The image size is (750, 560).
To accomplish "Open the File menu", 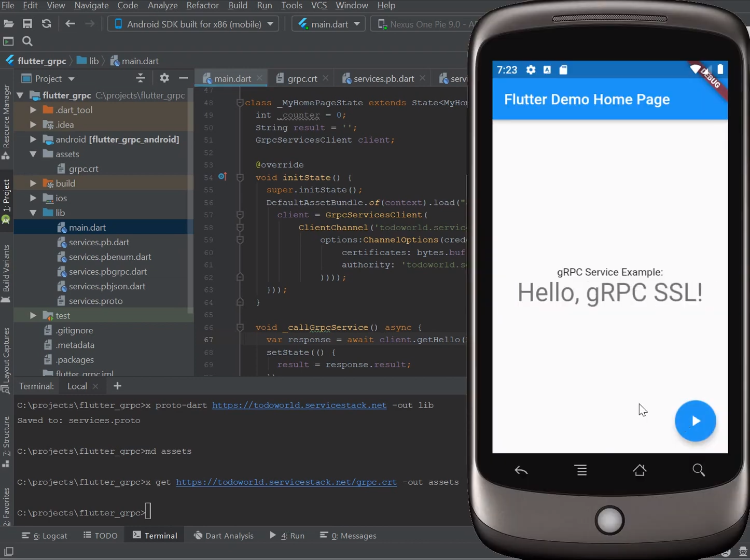I will (8, 5).
